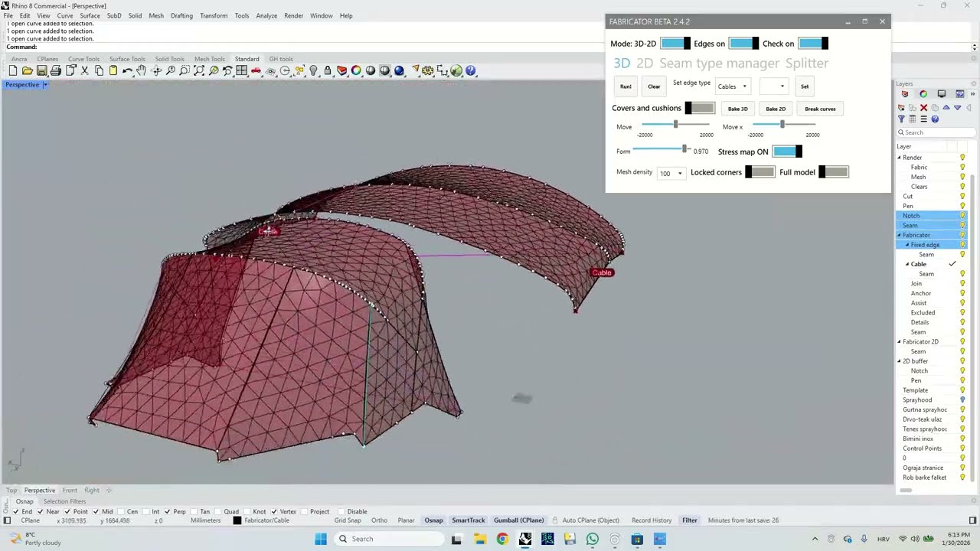Click the Save disk icon
Image resolution: width=980 pixels, height=551 pixels.
[41, 70]
